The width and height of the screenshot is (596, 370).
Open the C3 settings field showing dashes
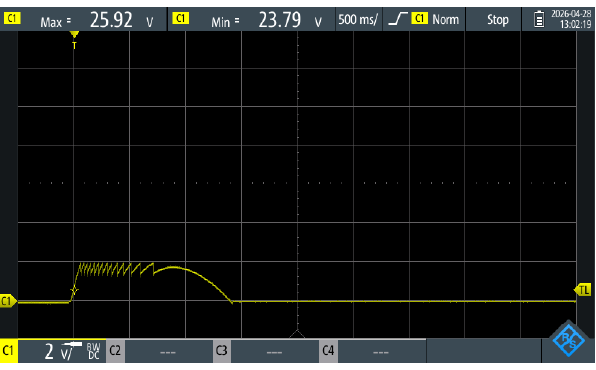click(274, 351)
